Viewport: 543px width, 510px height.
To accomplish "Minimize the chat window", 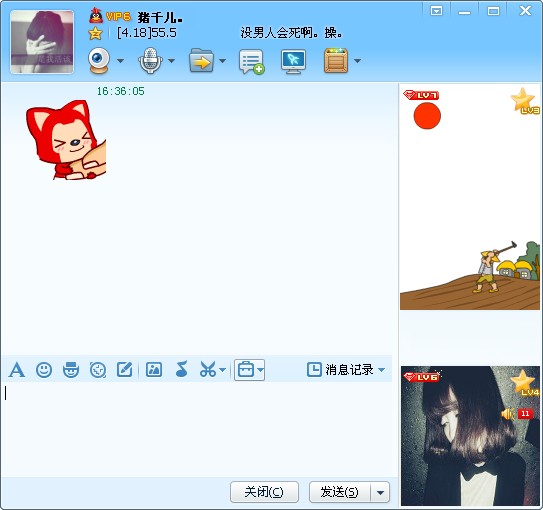I will (464, 12).
